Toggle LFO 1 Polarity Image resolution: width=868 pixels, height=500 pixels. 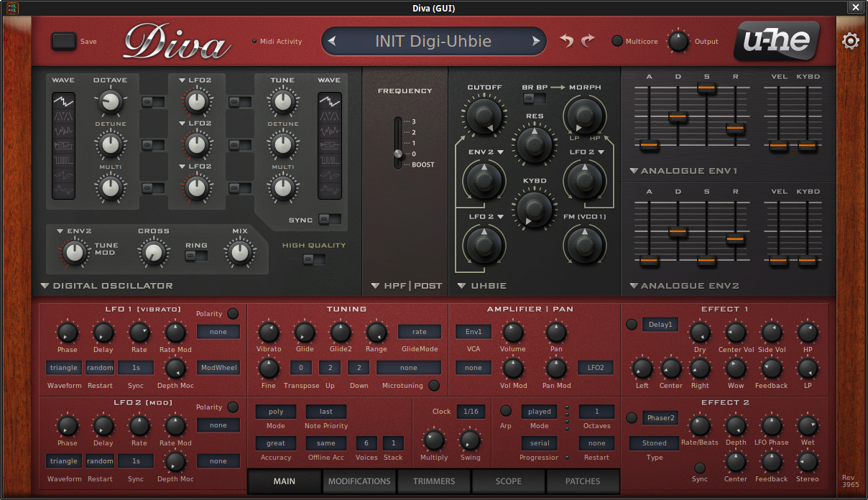click(x=233, y=314)
